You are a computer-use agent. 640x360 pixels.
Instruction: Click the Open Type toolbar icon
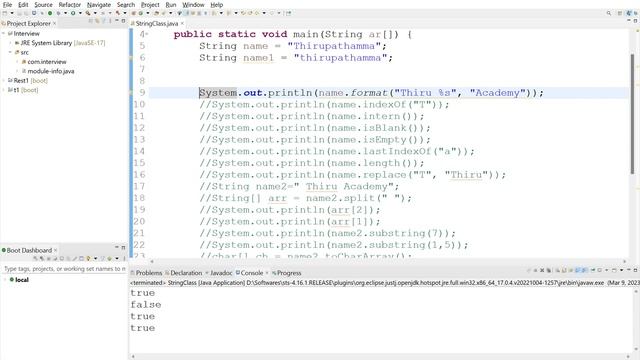coord(156,13)
